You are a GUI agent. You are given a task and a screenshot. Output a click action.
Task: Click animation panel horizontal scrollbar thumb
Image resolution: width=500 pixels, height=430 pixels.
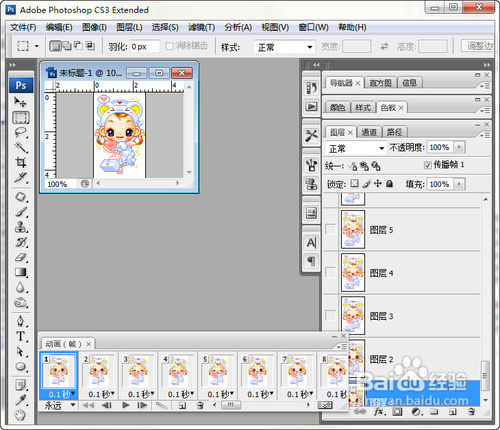(230, 405)
